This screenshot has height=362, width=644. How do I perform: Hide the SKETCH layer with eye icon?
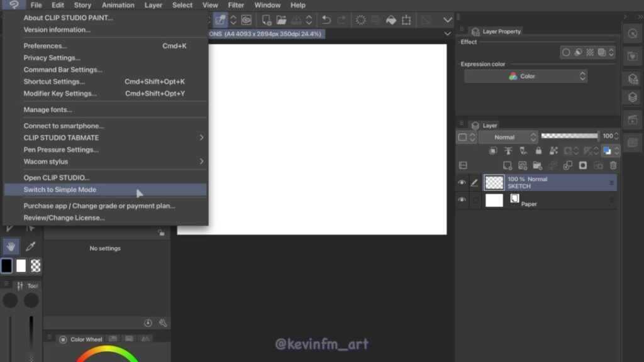click(x=462, y=183)
